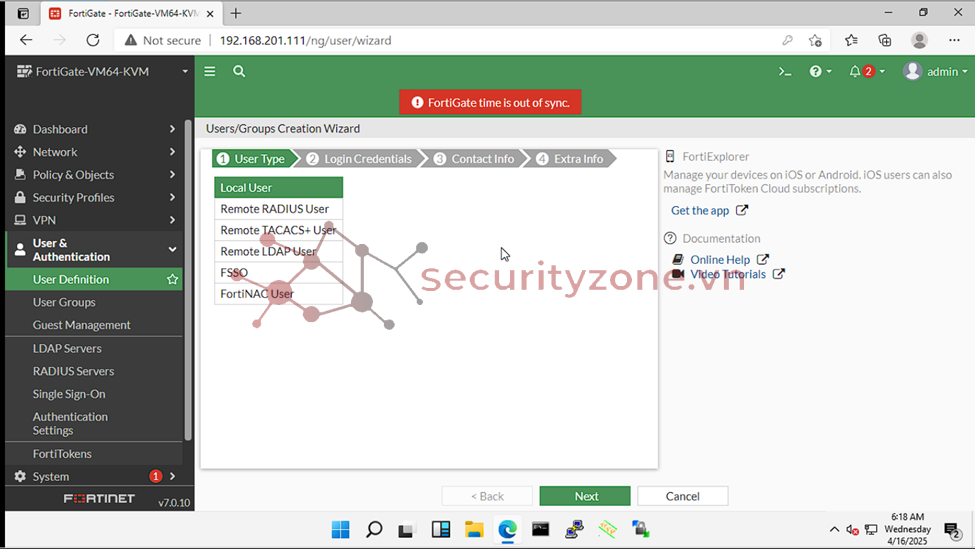
Task: Open File Explorer from taskbar
Action: (474, 530)
